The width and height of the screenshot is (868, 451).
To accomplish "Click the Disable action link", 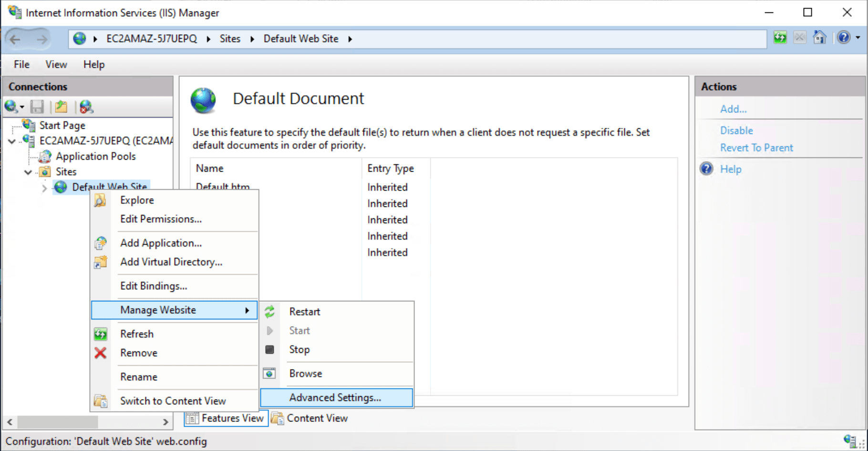I will (736, 131).
